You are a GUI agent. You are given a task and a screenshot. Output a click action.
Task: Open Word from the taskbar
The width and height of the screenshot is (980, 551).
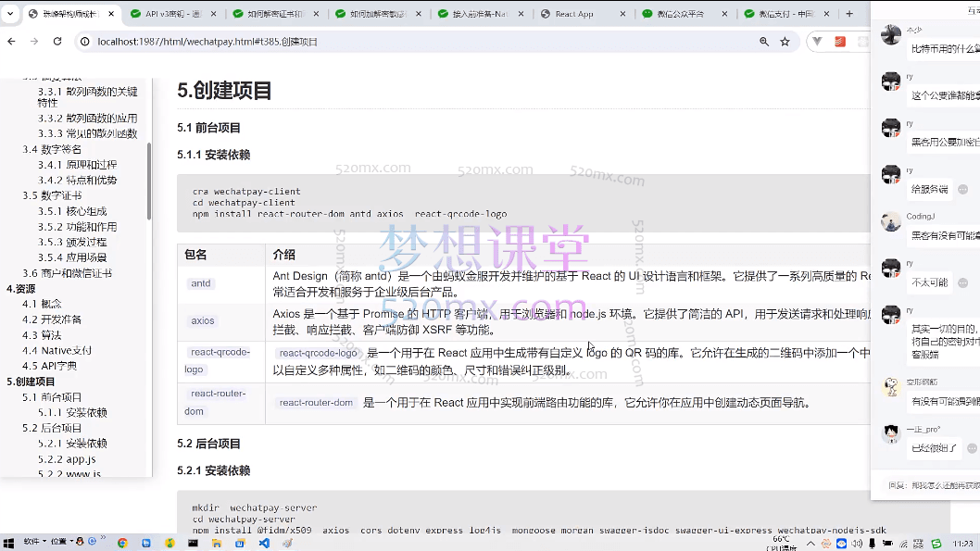click(x=239, y=543)
